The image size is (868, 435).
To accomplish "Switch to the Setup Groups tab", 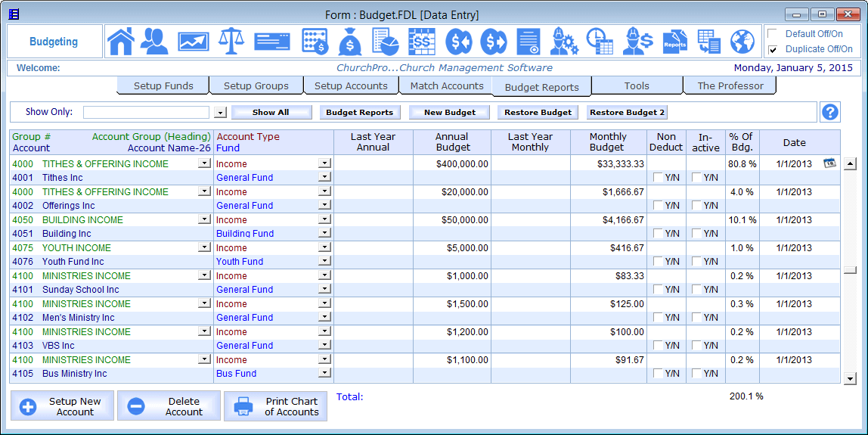I will pyautogui.click(x=256, y=86).
